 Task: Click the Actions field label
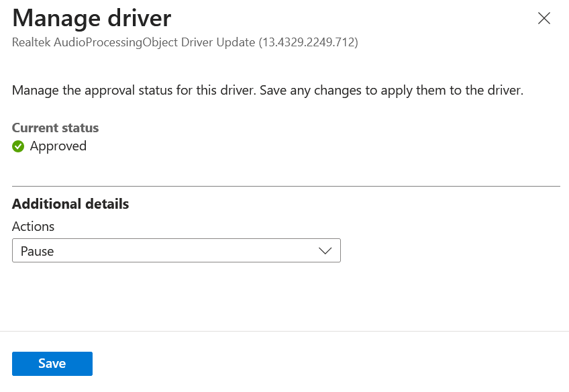point(33,226)
